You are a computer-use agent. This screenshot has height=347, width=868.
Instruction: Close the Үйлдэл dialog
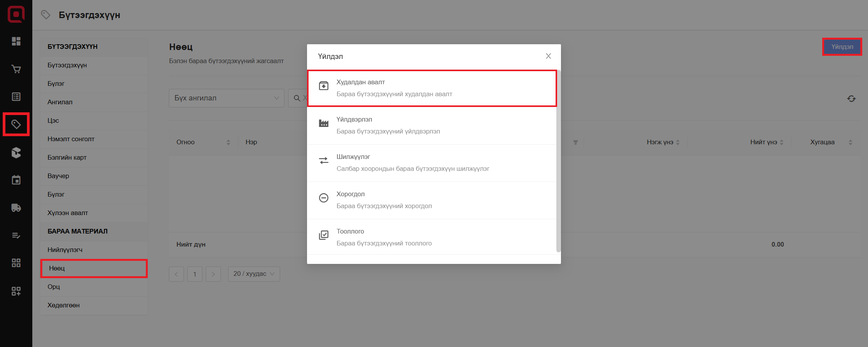548,56
